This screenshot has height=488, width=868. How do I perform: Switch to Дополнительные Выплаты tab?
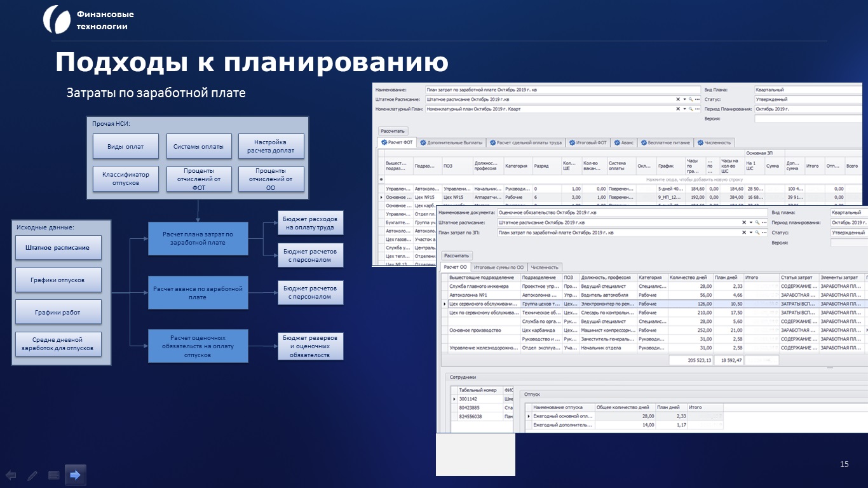pyautogui.click(x=451, y=143)
